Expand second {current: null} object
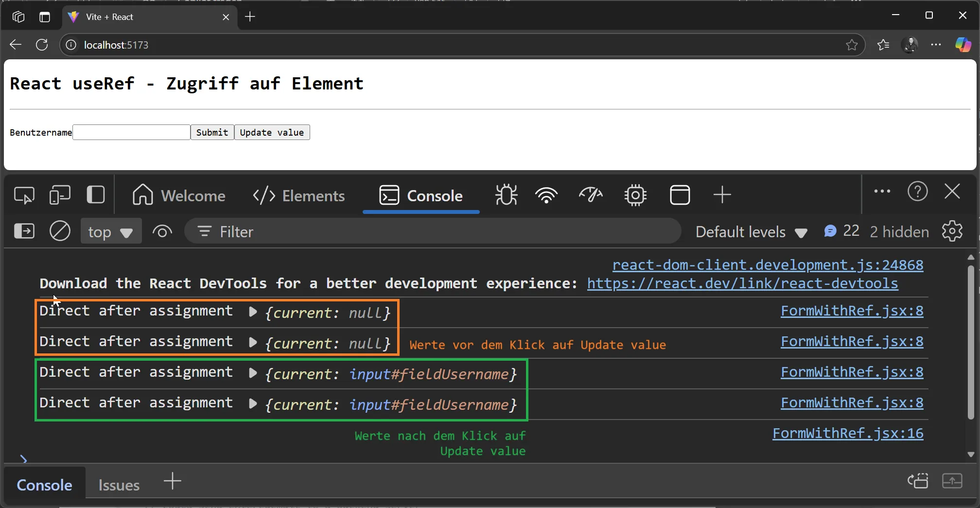 [253, 342]
